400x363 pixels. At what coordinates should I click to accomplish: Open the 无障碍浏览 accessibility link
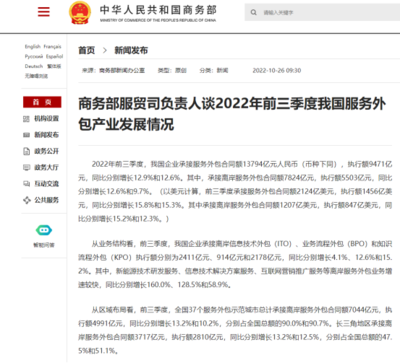click(36, 76)
